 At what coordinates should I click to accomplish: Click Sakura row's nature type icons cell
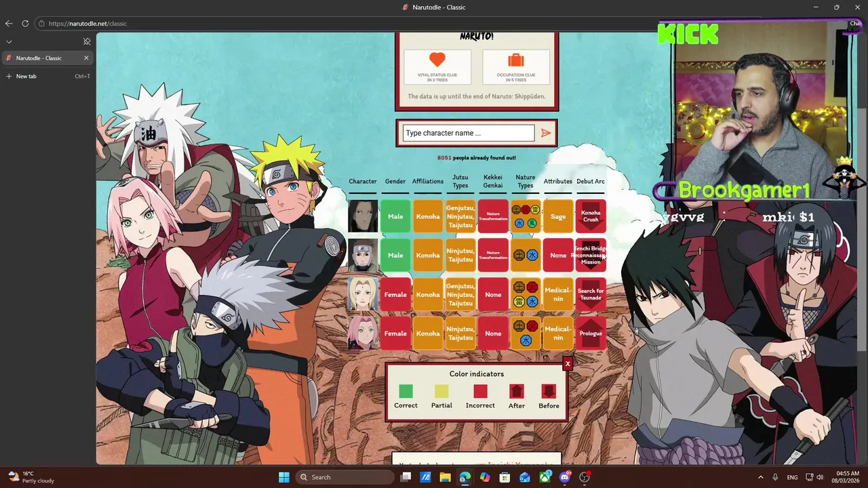point(526,333)
